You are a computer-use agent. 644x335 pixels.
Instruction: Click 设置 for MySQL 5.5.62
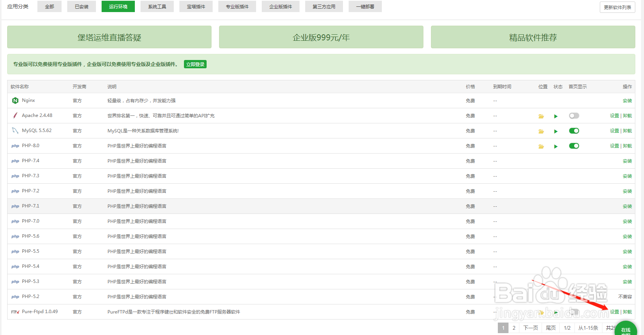tap(615, 131)
